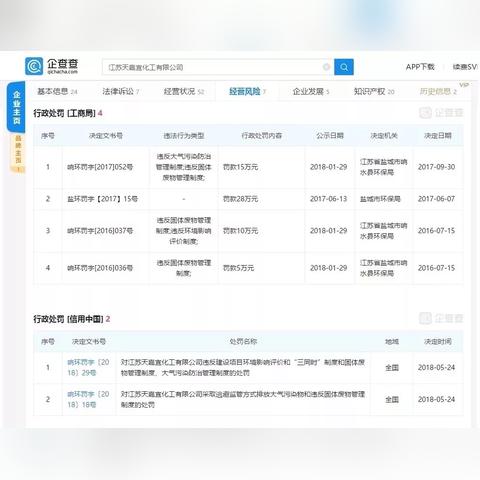Select cell 响环罚字[2016]036号

click(100, 268)
